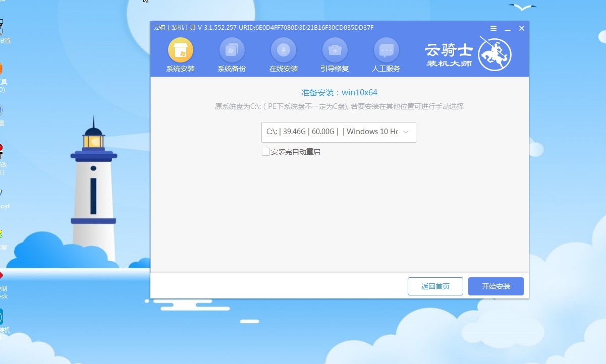The height and width of the screenshot is (364, 606).
Task: Start installation with the 开始安装 button
Action: point(496,286)
